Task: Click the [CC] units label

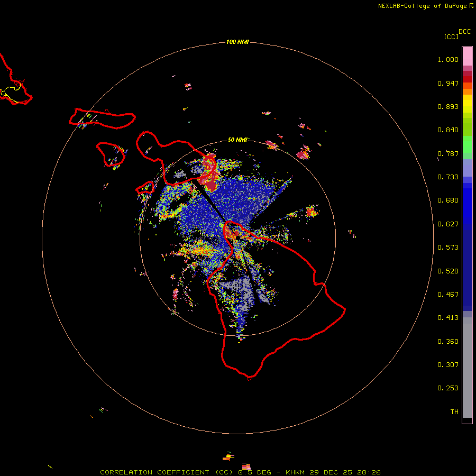Action: pos(451,36)
